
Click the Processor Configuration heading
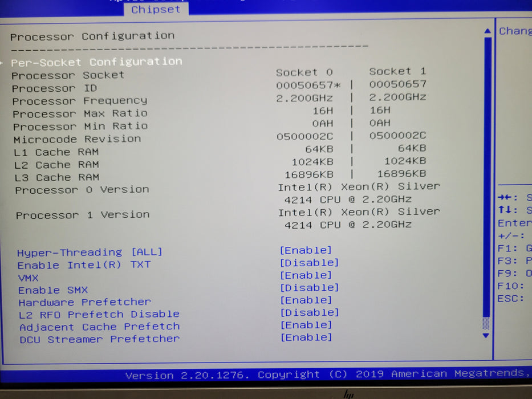pyautogui.click(x=92, y=36)
